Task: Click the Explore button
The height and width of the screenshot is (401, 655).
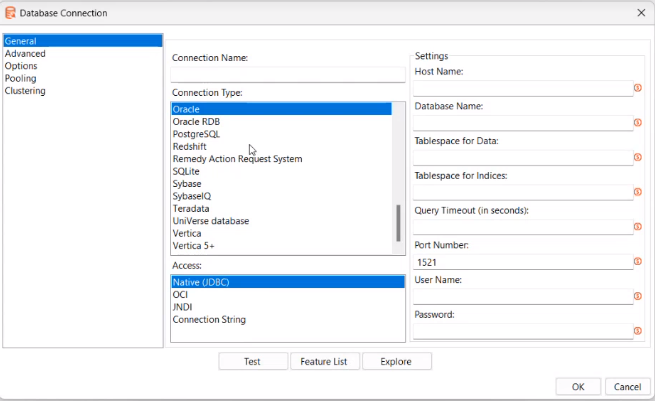Action: click(396, 361)
